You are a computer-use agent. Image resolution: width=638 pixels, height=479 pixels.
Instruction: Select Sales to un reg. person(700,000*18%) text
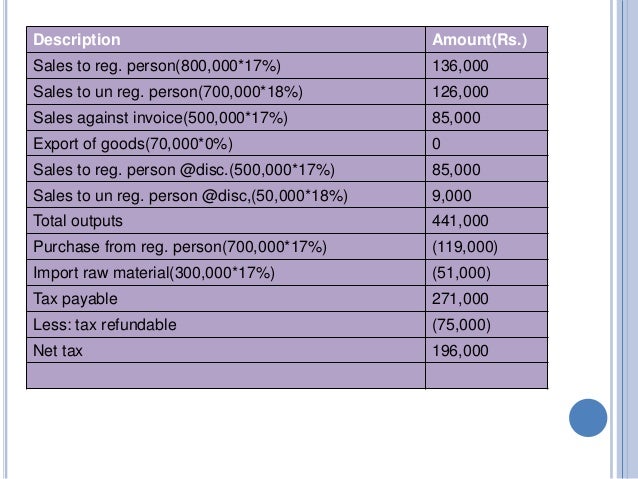point(168,92)
